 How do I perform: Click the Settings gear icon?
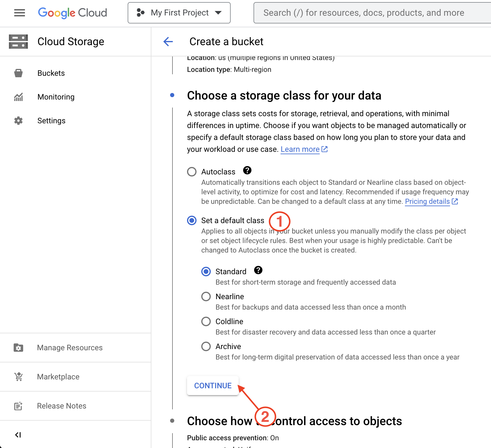[18, 121]
